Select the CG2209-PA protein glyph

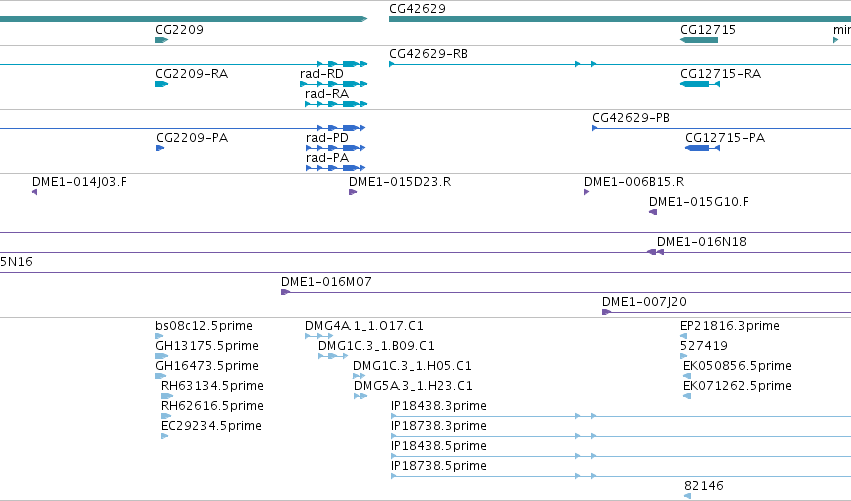[160, 148]
